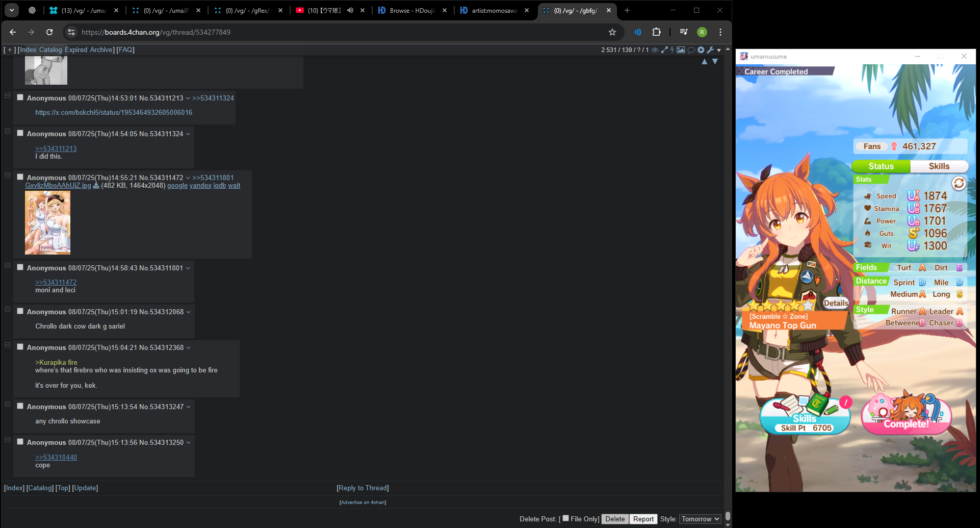The height and width of the screenshot is (528, 980).
Task: Click the lightning bolt auto-update icon
Action: click(x=673, y=50)
